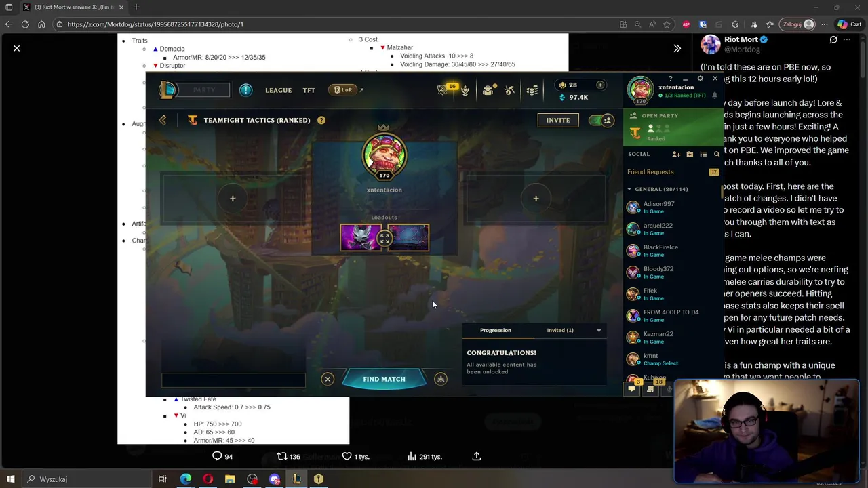Select friend Adison997 in friends list
Viewport: 868px width, 488px height.
click(x=672, y=207)
